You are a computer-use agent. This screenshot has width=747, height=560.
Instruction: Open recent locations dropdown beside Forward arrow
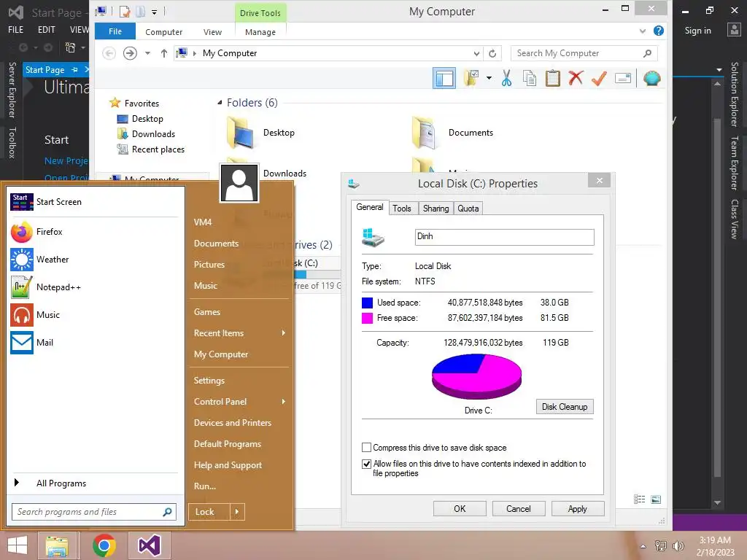coord(147,53)
